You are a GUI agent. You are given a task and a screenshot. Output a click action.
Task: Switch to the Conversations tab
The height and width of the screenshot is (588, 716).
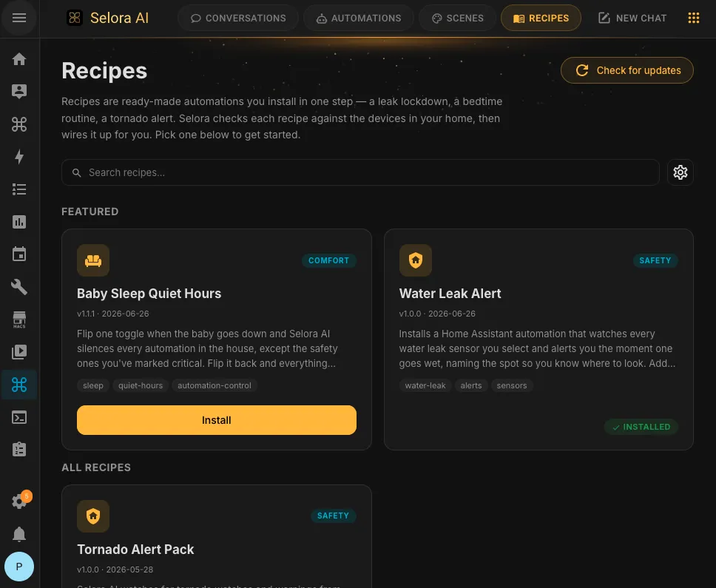click(x=238, y=18)
